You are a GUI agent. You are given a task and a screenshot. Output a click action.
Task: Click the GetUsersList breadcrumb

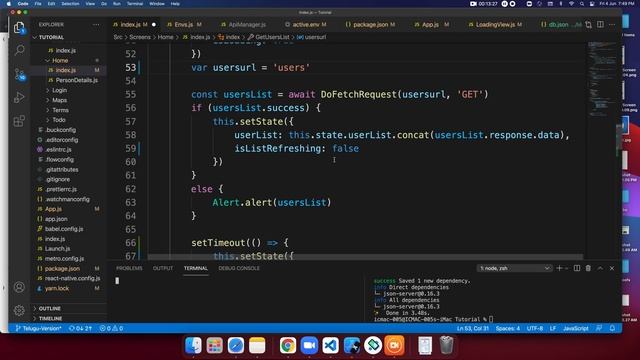272,37
